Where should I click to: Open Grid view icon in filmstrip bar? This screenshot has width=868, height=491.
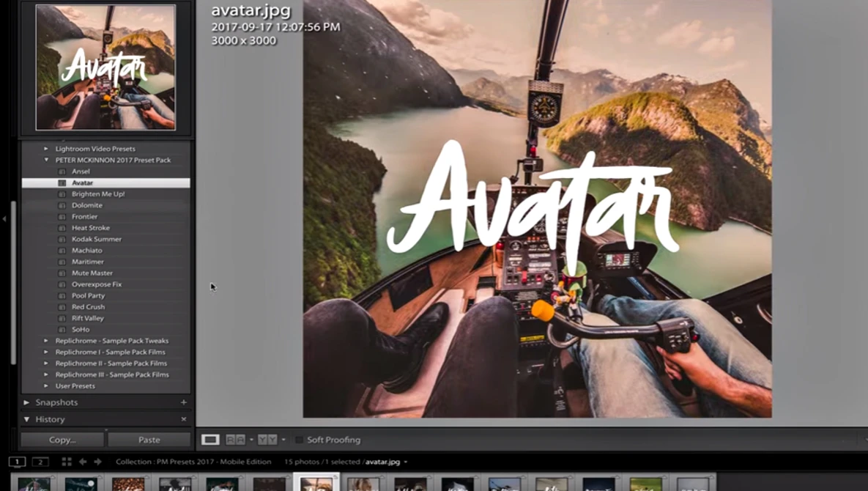click(67, 462)
